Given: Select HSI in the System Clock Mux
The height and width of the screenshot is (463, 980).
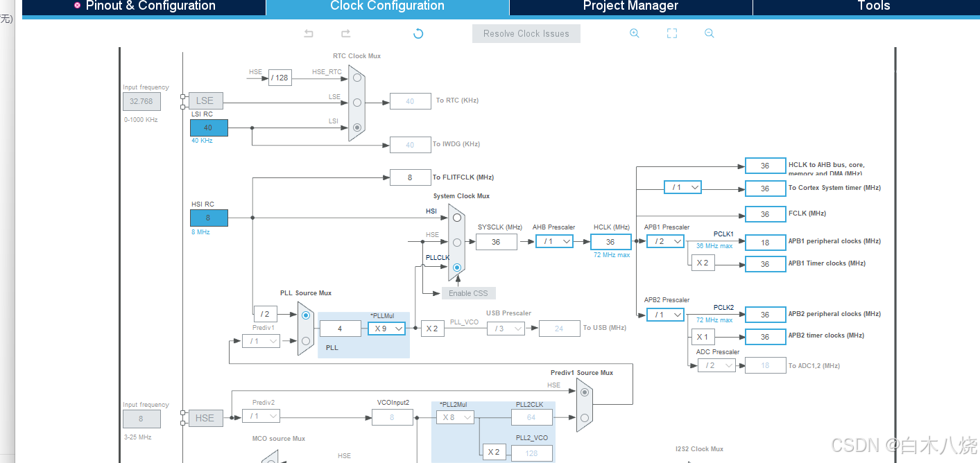Looking at the screenshot, I should 456,218.
